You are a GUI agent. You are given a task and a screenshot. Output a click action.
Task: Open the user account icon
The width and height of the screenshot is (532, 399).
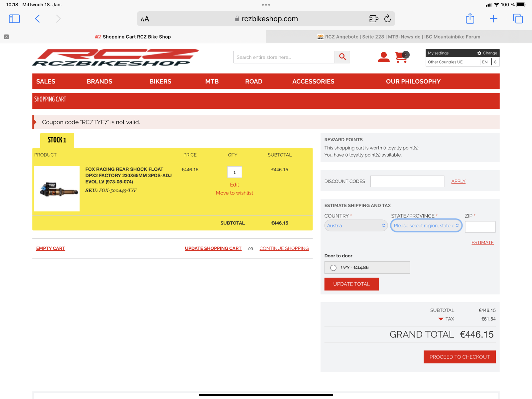pyautogui.click(x=383, y=57)
